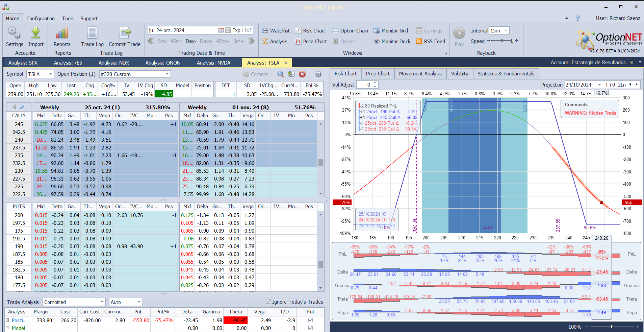Open the Monitor Dock window
Image resolution: width=644 pixels, height=332 pixels.
click(x=392, y=42)
